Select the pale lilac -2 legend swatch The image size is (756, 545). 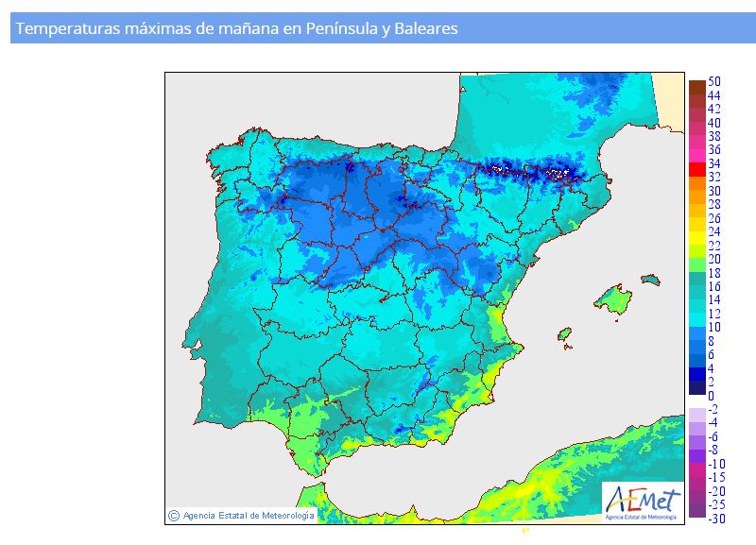point(696,415)
